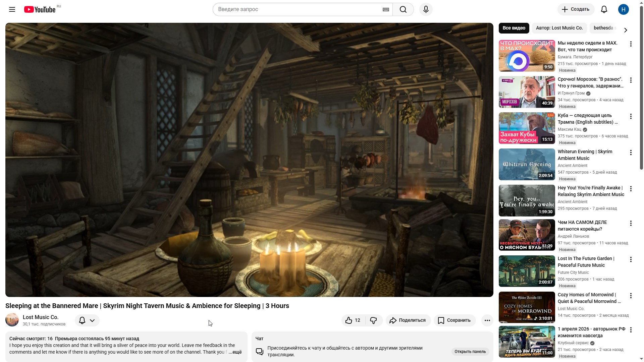
Task: Start voice search with microphone icon
Action: click(x=426, y=9)
